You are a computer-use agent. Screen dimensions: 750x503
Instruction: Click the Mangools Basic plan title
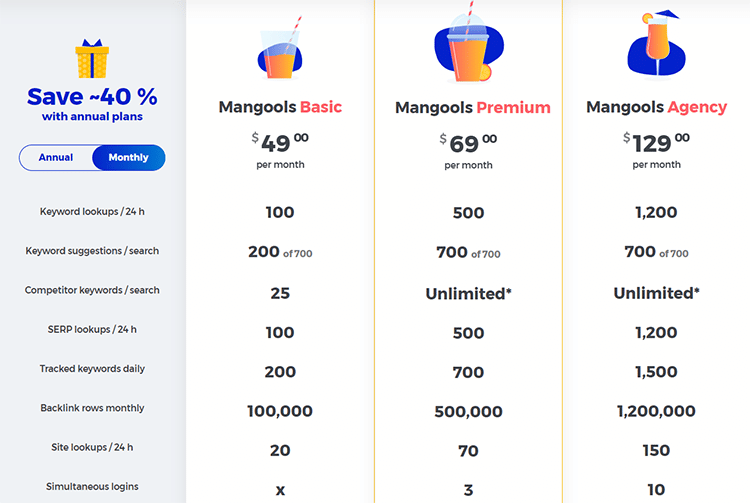(x=280, y=107)
